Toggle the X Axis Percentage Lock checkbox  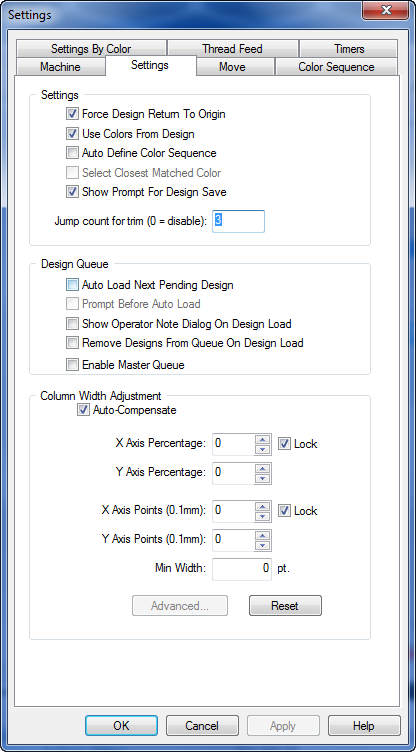pos(285,444)
